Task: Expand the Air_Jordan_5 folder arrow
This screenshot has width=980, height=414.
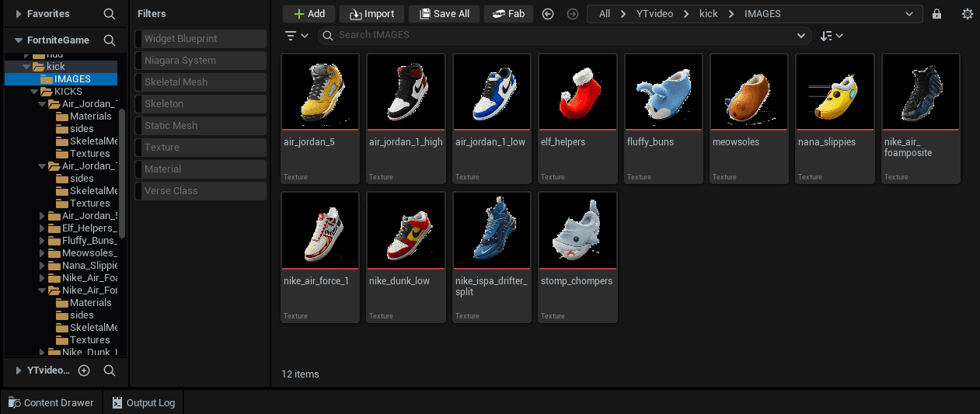Action: click(43, 216)
